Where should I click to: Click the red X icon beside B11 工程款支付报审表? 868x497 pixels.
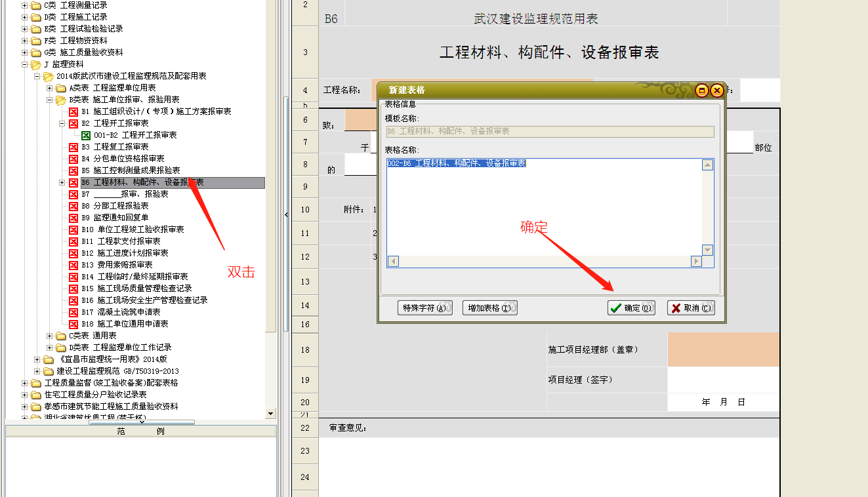pos(73,241)
